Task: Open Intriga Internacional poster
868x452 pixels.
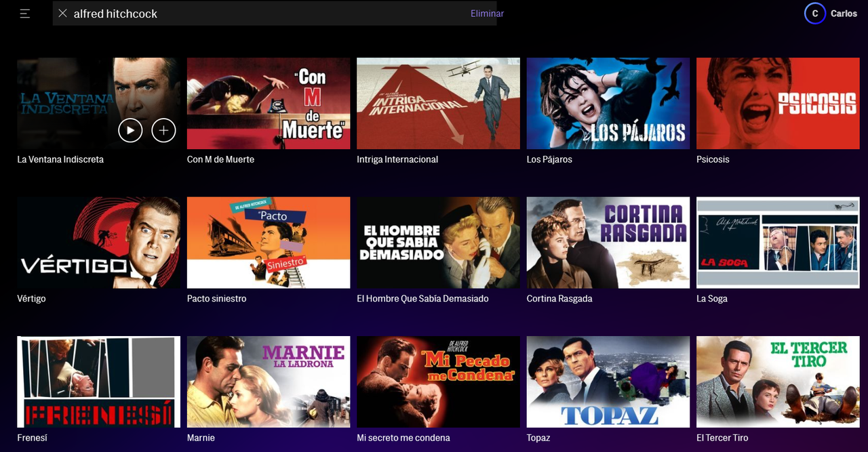Action: [x=438, y=103]
